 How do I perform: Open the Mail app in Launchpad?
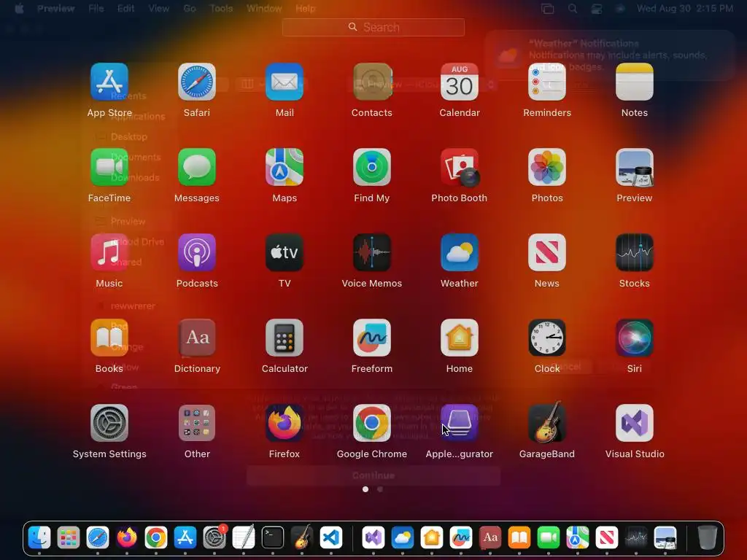[285, 82]
